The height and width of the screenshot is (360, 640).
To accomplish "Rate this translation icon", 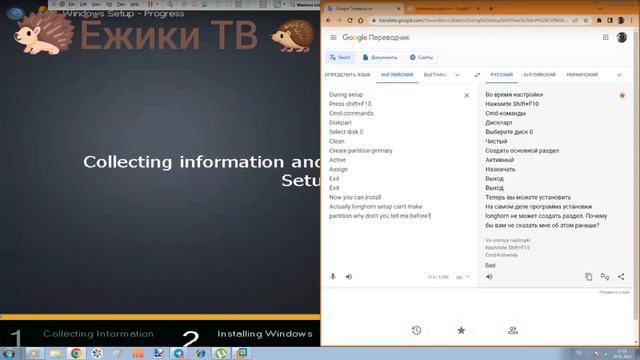I will 605,277.
